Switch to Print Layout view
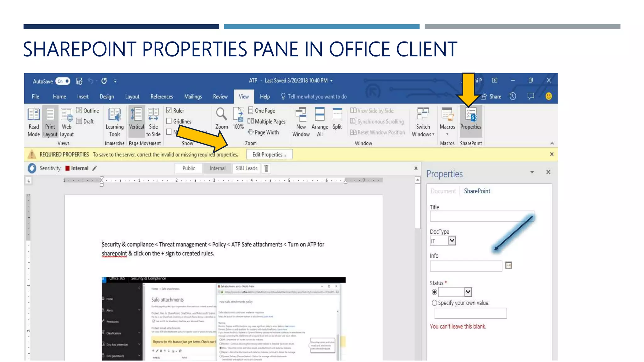The image size is (644, 362). point(50,122)
